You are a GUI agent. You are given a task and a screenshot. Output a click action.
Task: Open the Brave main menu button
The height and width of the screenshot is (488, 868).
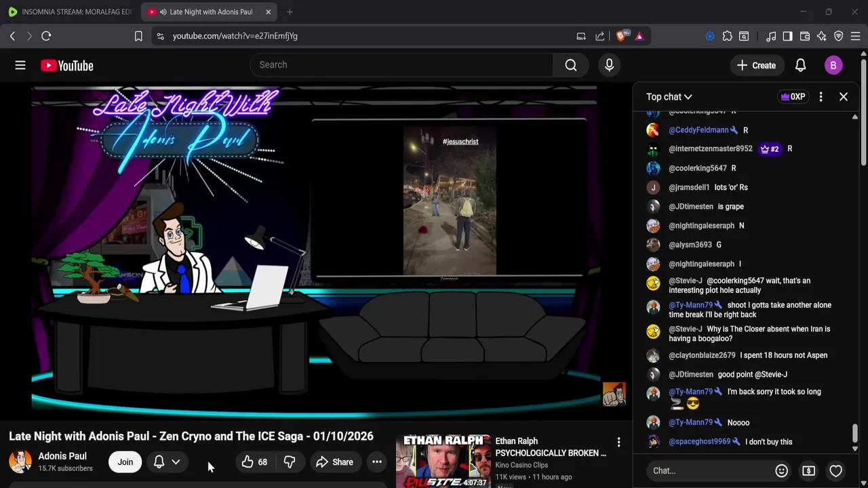pos(856,36)
